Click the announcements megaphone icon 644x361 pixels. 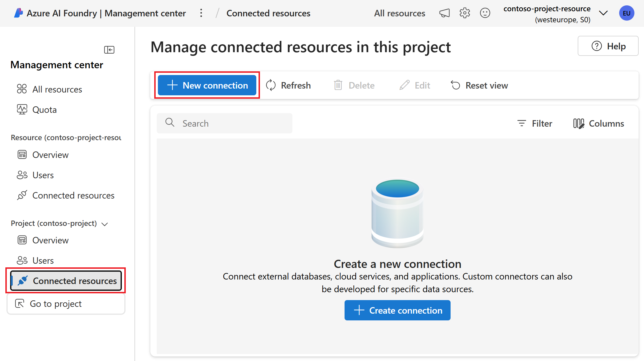(x=444, y=13)
